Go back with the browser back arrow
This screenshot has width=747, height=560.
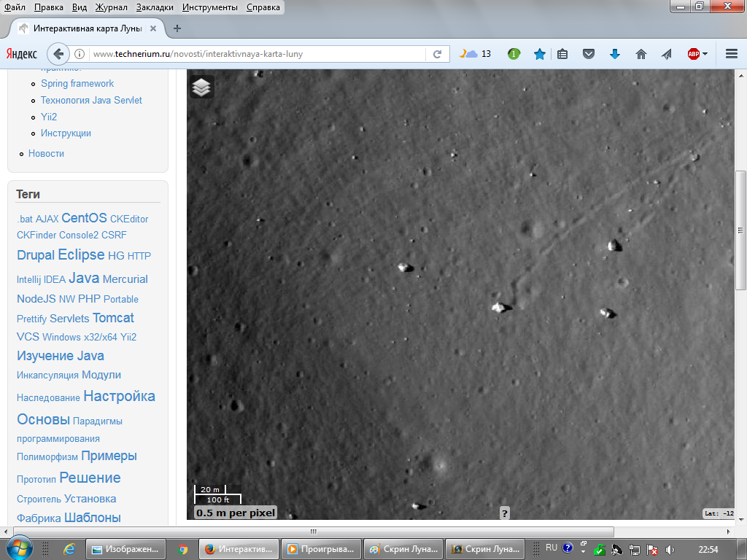[58, 54]
